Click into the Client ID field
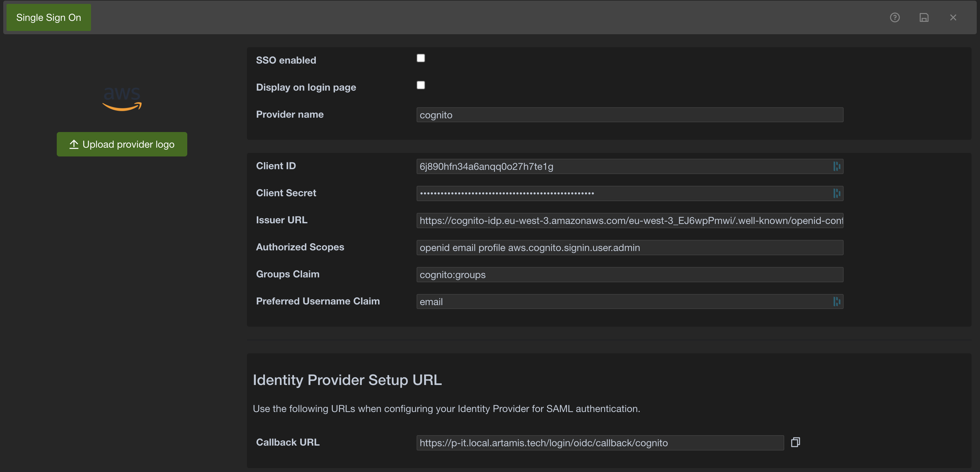This screenshot has height=472, width=980. (x=630, y=167)
